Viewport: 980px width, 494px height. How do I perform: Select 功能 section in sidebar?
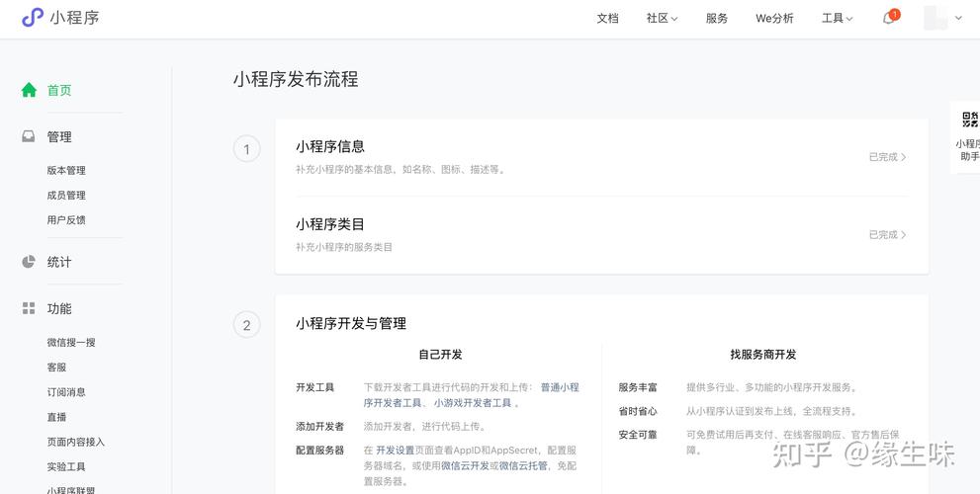pyautogui.click(x=59, y=308)
